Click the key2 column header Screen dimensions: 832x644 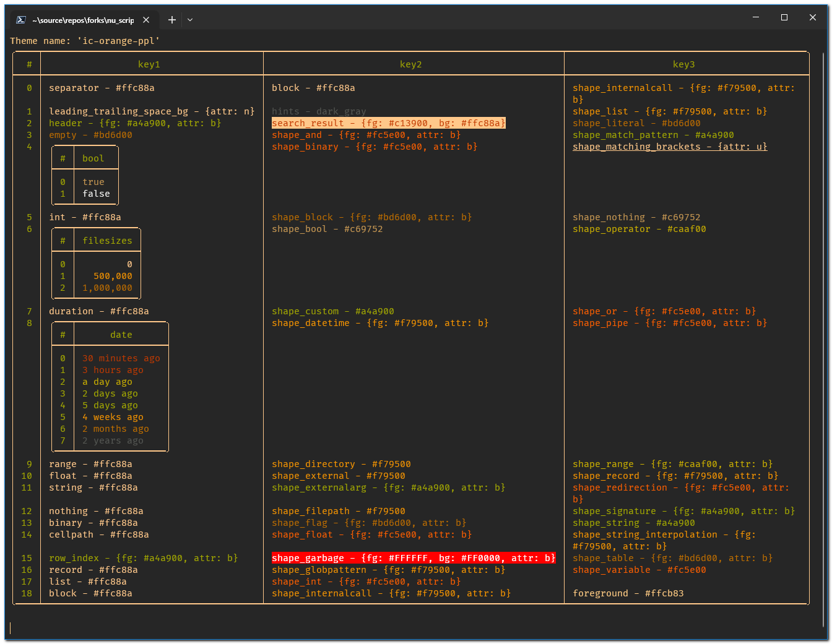tap(411, 64)
